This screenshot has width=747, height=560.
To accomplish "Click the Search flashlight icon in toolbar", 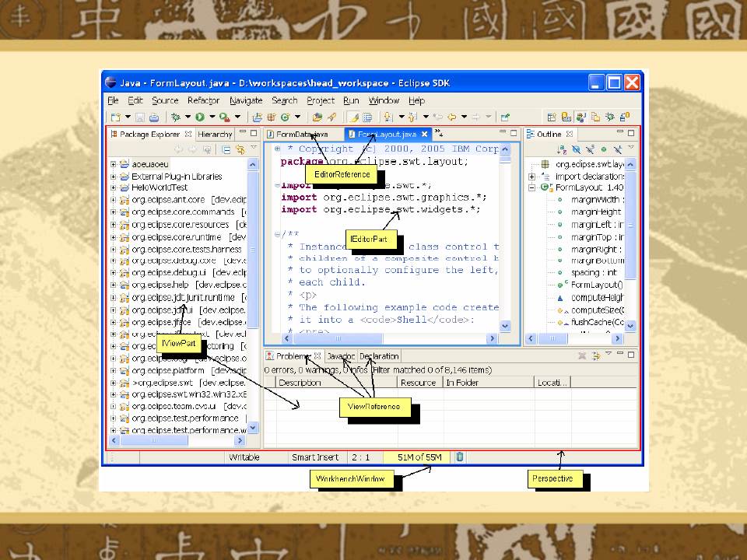I will click(331, 117).
